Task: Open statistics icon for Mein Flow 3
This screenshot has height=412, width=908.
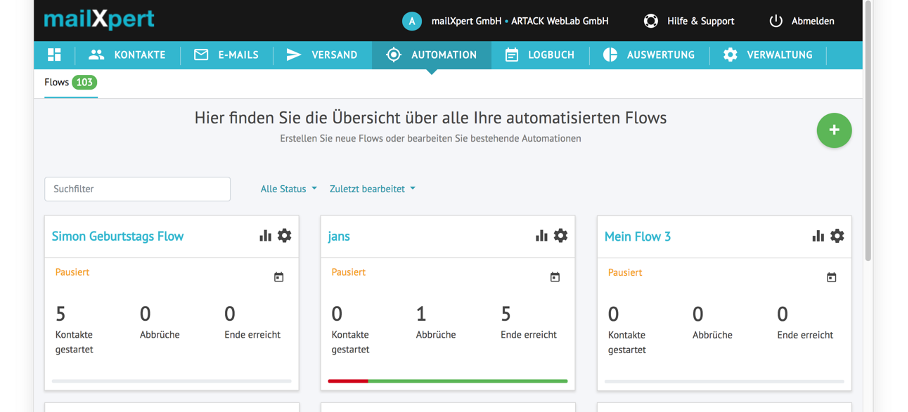Action: click(817, 236)
